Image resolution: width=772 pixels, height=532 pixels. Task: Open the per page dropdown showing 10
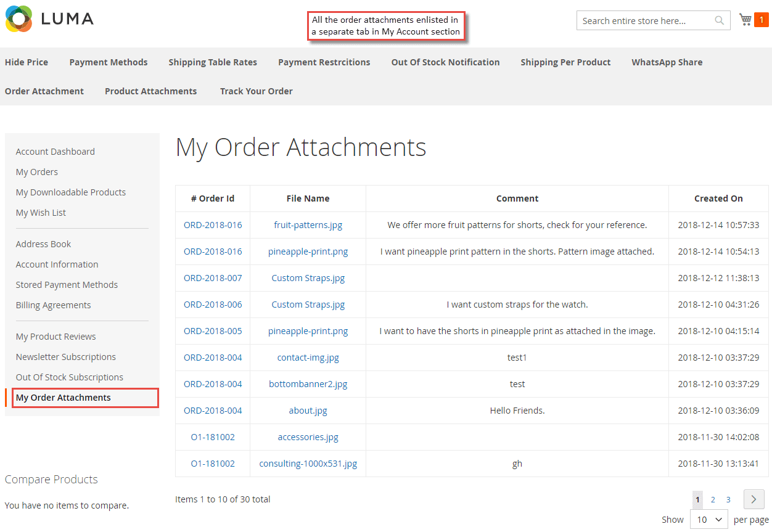[x=708, y=520]
